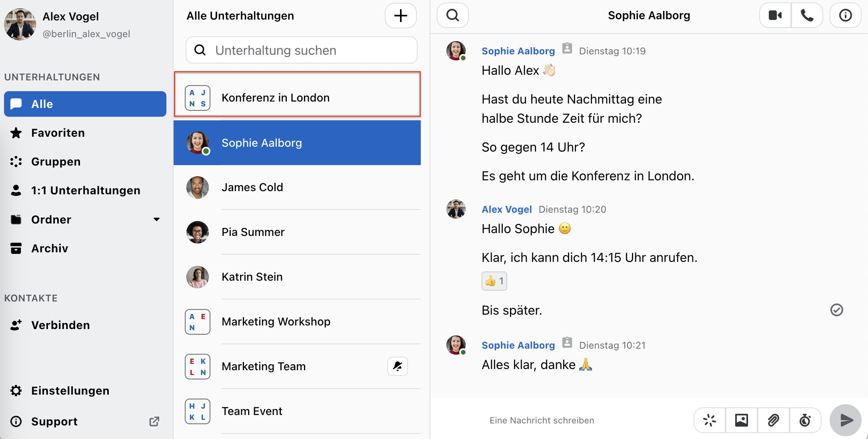Click James Cold's avatar in the list
This screenshot has width=868, height=439.
pos(198,188)
